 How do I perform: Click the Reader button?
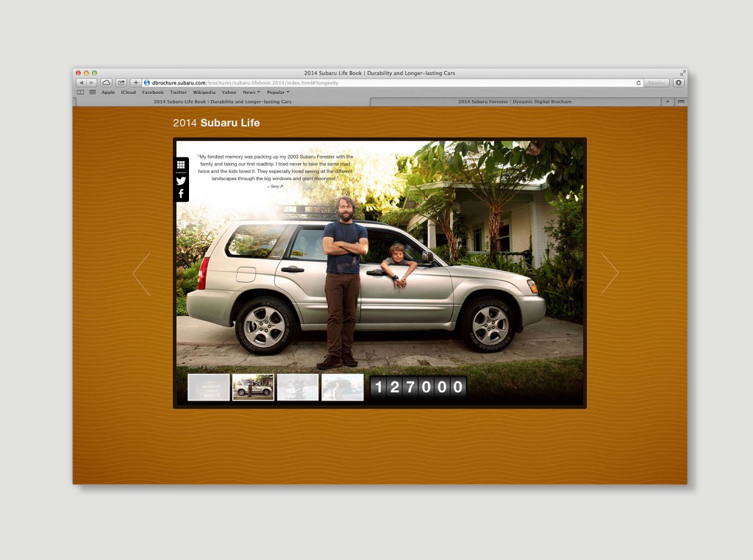tap(657, 83)
